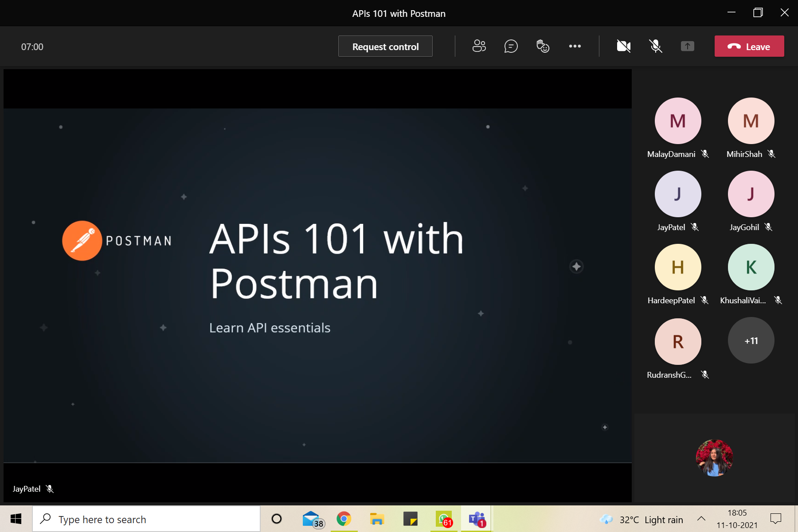This screenshot has width=798, height=532.
Task: Open More actions ellipsis menu
Action: (x=575, y=46)
